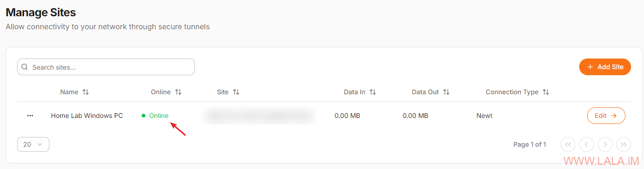
Task: Sort by Site column arrows icon
Action: [x=236, y=92]
